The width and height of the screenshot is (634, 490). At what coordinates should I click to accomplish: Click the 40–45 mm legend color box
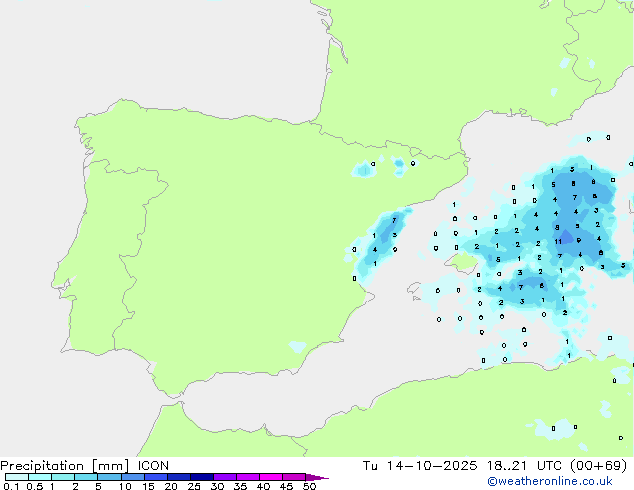[x=271, y=477]
